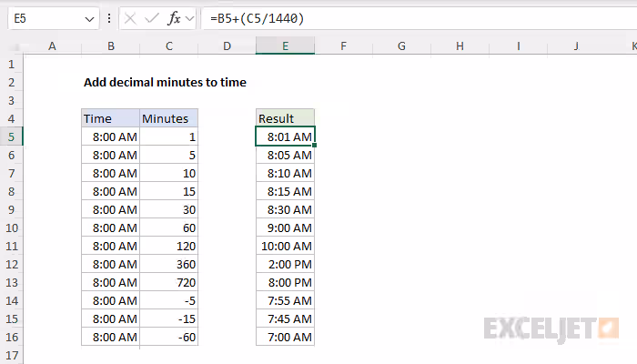Screen dimensions: 637x364
Task: Select the cell containing 360 minutes
Action: (x=169, y=265)
